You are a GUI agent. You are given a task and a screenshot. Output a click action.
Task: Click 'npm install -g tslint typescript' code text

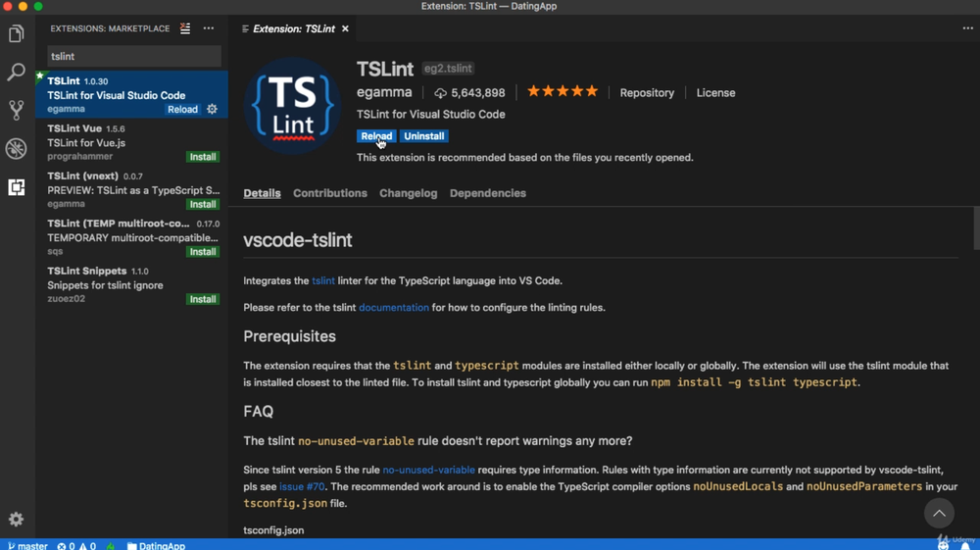pyautogui.click(x=754, y=382)
